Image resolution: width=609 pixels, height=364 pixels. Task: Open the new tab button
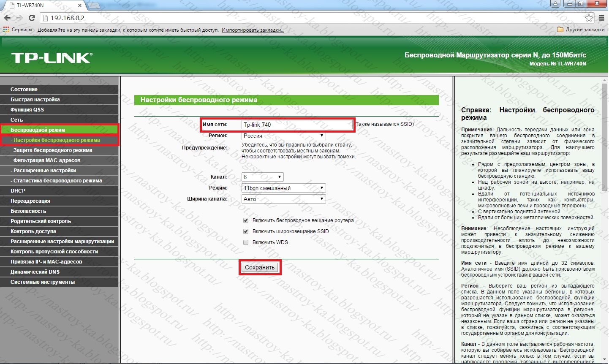pos(93,5)
